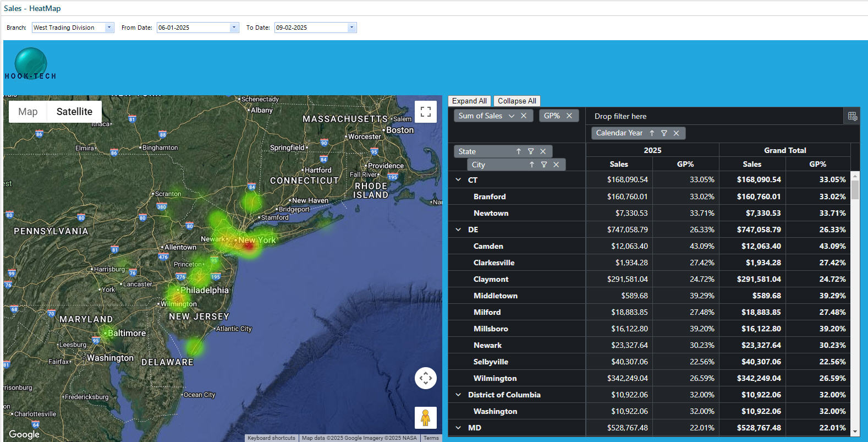868x442 pixels.
Task: Sort the City row field
Action: tap(531, 165)
